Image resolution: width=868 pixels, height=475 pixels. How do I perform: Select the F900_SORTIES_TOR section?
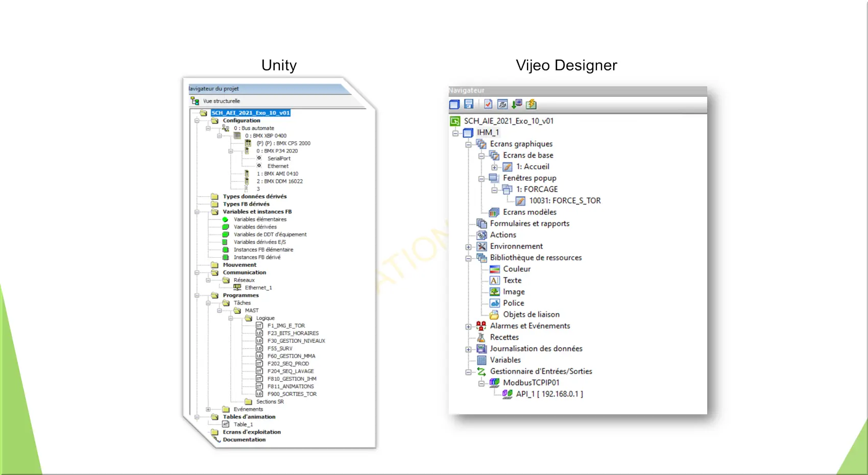click(x=292, y=394)
